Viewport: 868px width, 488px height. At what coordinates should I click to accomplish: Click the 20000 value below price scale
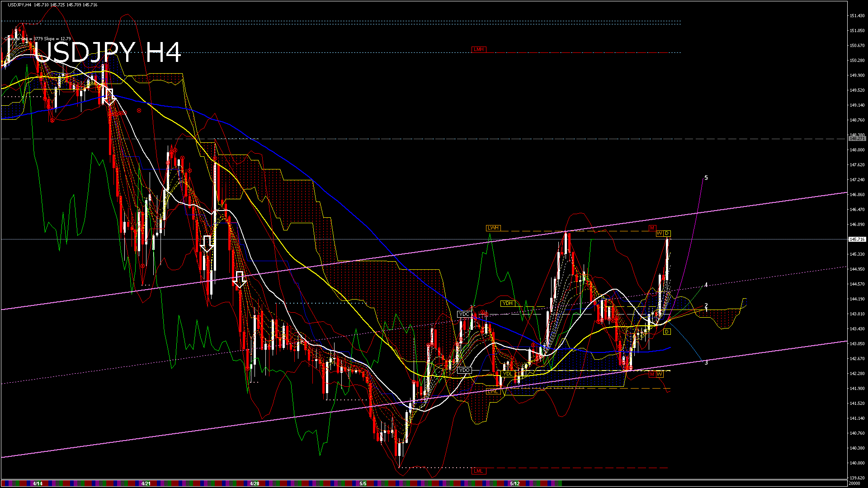tap(854, 483)
